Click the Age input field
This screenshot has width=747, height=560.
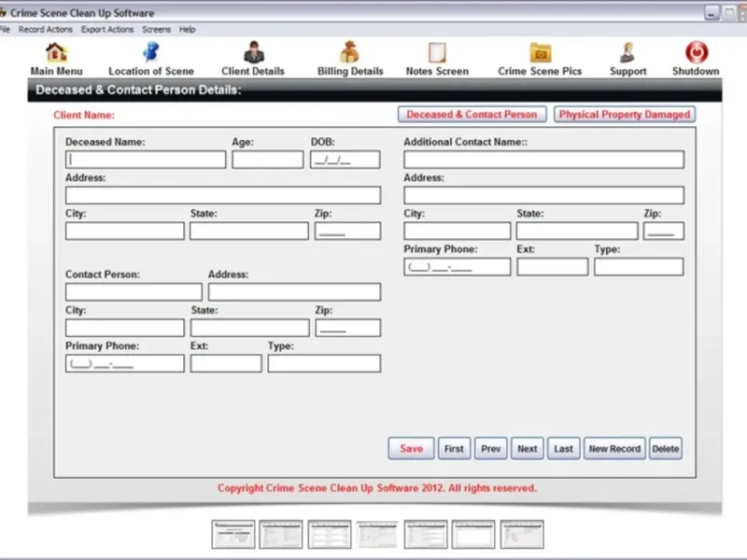268,160
